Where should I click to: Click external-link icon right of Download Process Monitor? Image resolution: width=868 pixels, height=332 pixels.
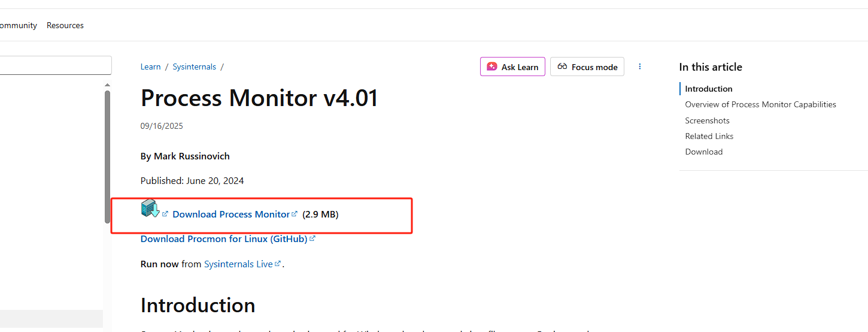click(x=295, y=214)
